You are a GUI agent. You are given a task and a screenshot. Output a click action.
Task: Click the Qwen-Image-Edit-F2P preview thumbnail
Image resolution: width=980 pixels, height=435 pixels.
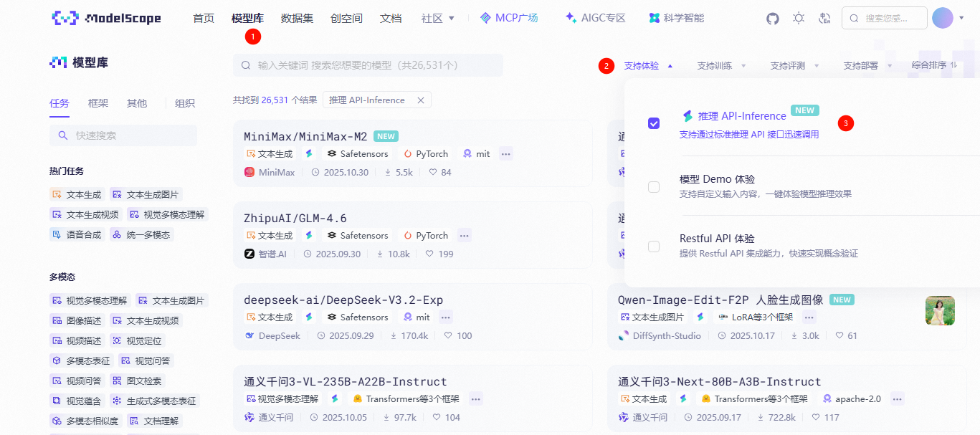click(940, 311)
